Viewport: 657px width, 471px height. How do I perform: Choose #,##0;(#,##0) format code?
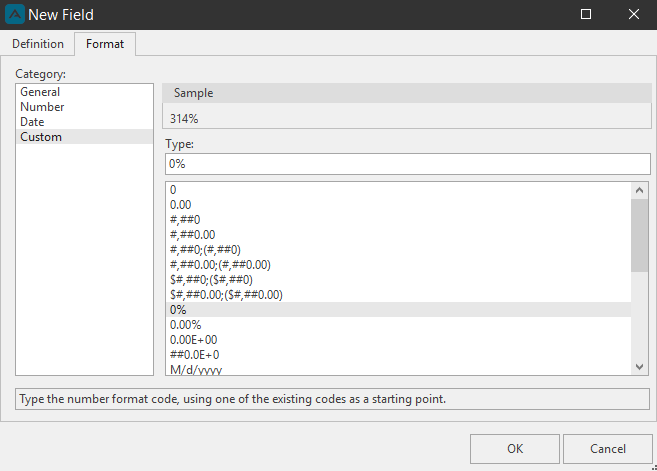[x=398, y=250]
